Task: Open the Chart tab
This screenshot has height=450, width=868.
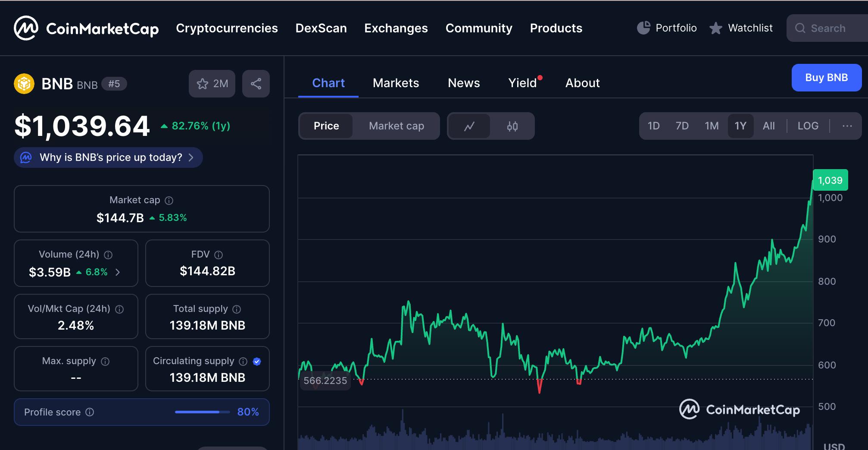Action: [x=328, y=83]
